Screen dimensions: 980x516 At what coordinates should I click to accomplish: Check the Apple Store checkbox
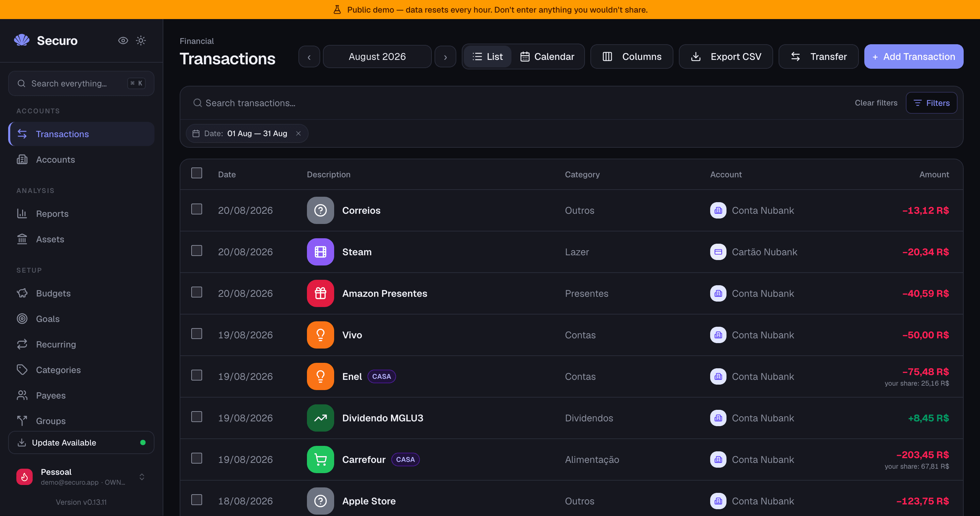197,499
